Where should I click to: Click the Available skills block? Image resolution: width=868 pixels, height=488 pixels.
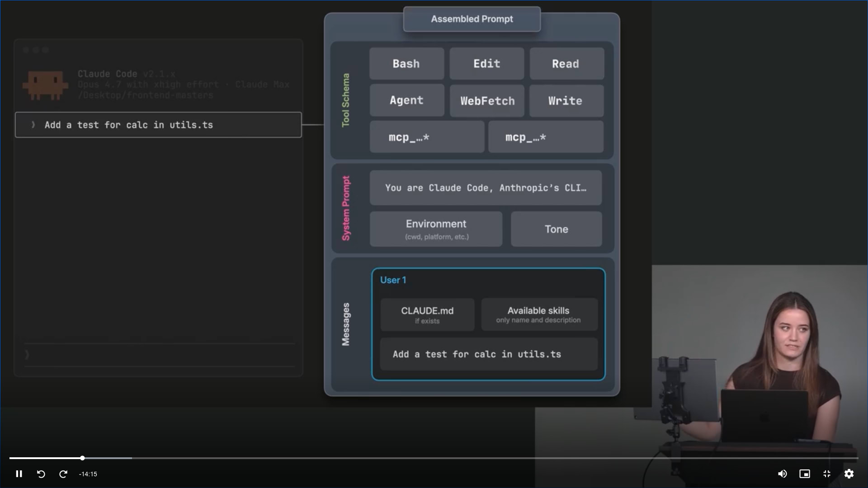539,314
